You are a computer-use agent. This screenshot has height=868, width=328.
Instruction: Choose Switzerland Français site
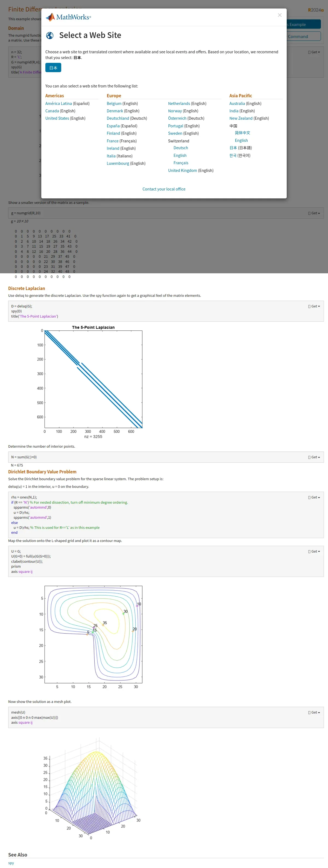point(181,163)
